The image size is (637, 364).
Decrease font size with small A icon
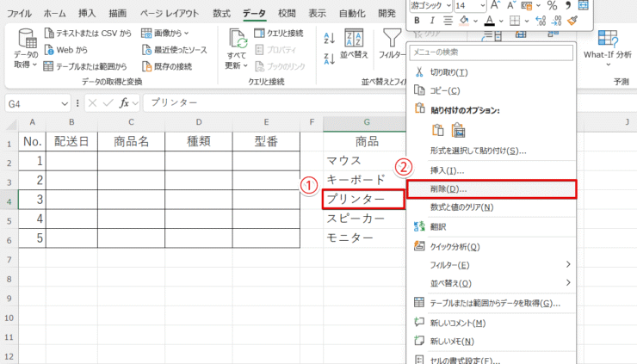pyautogui.click(x=511, y=5)
